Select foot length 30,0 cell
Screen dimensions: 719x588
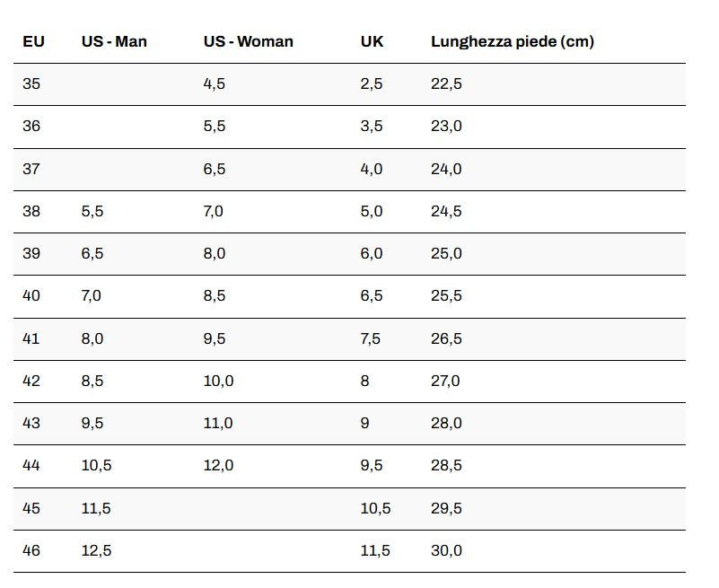446,550
